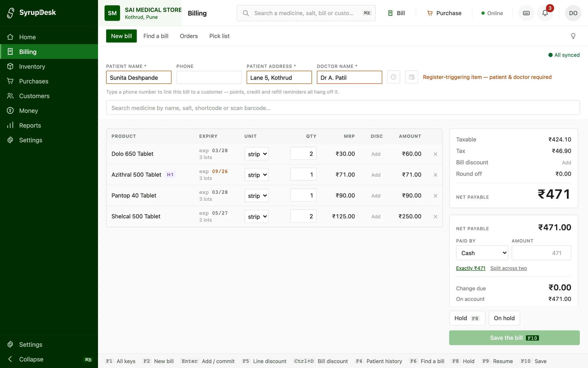This screenshot has height=368, width=588.
Task: Open unit dropdown for Dolo 650 Tablet
Action: pyautogui.click(x=257, y=154)
